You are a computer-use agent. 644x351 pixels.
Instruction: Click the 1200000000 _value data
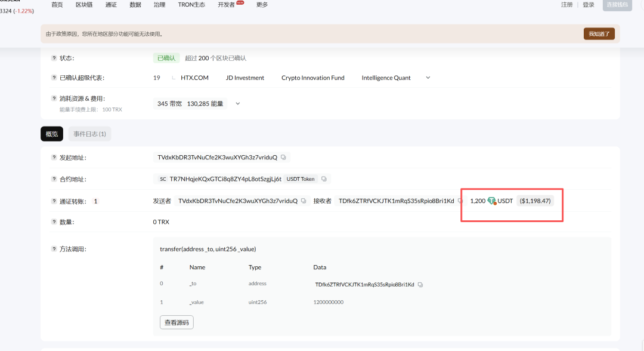coord(328,302)
